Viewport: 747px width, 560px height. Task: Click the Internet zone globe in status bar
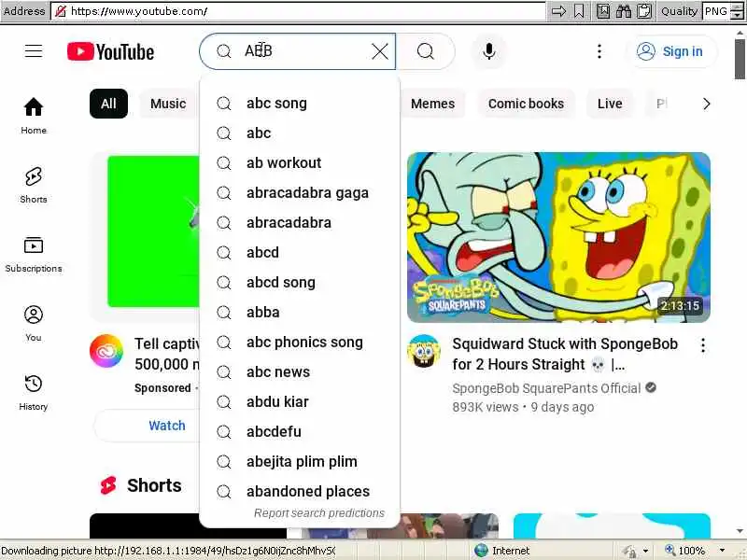tap(482, 551)
